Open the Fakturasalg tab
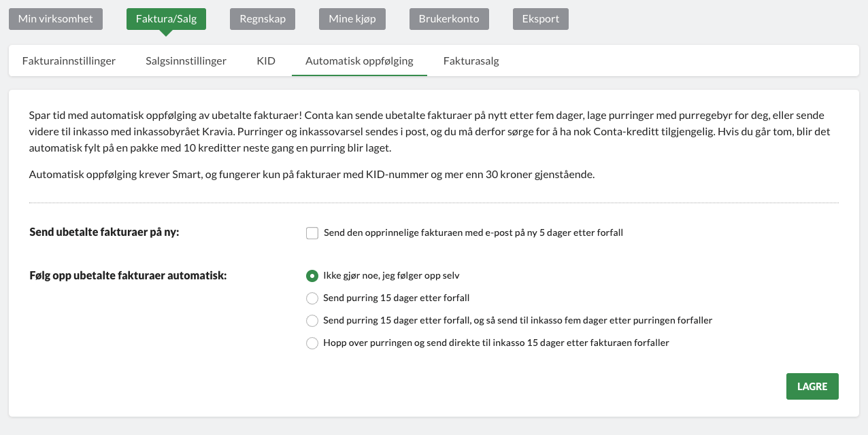This screenshot has height=435, width=868. coord(471,60)
